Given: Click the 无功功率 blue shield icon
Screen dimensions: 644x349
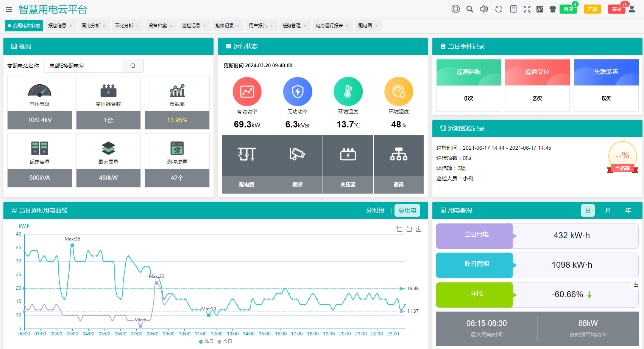Looking at the screenshot, I should (298, 92).
